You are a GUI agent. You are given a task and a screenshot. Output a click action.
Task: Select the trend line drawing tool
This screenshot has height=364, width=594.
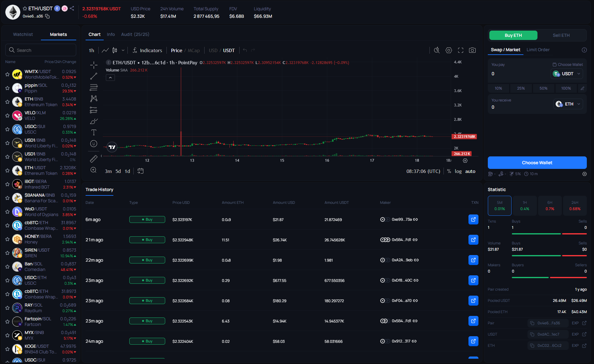point(94,76)
